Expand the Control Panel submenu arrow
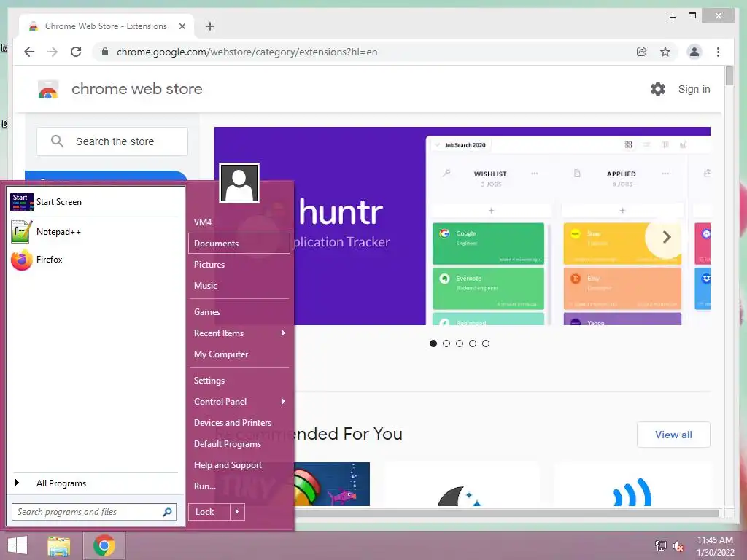 coord(284,402)
